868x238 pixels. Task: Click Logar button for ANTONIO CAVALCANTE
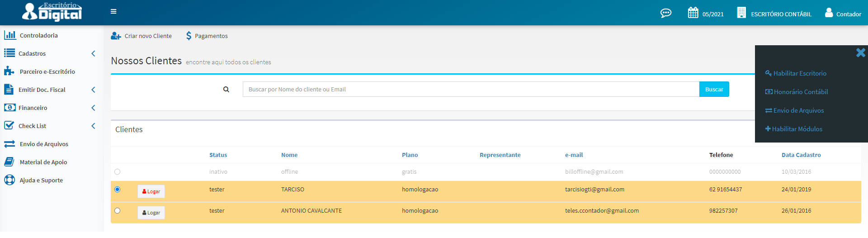click(151, 213)
